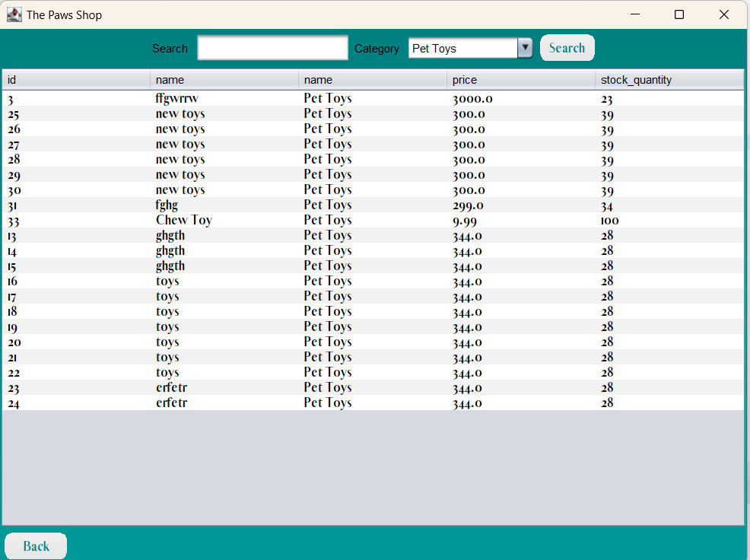Click the Search button
This screenshot has width=750, height=560.
click(x=567, y=47)
